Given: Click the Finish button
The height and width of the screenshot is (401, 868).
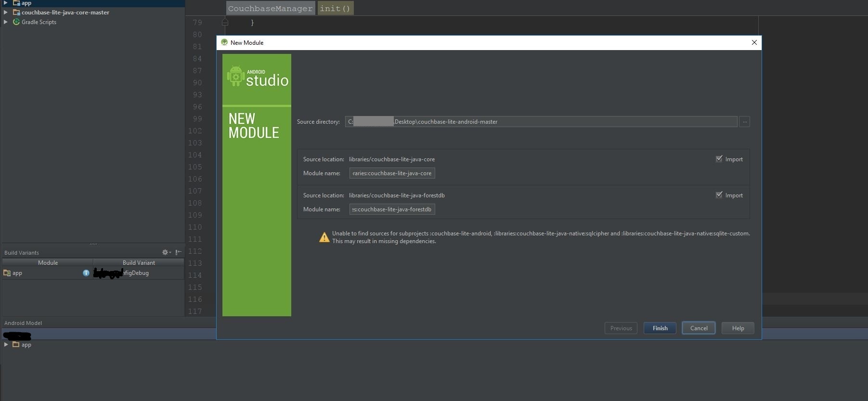Looking at the screenshot, I should [x=660, y=328].
